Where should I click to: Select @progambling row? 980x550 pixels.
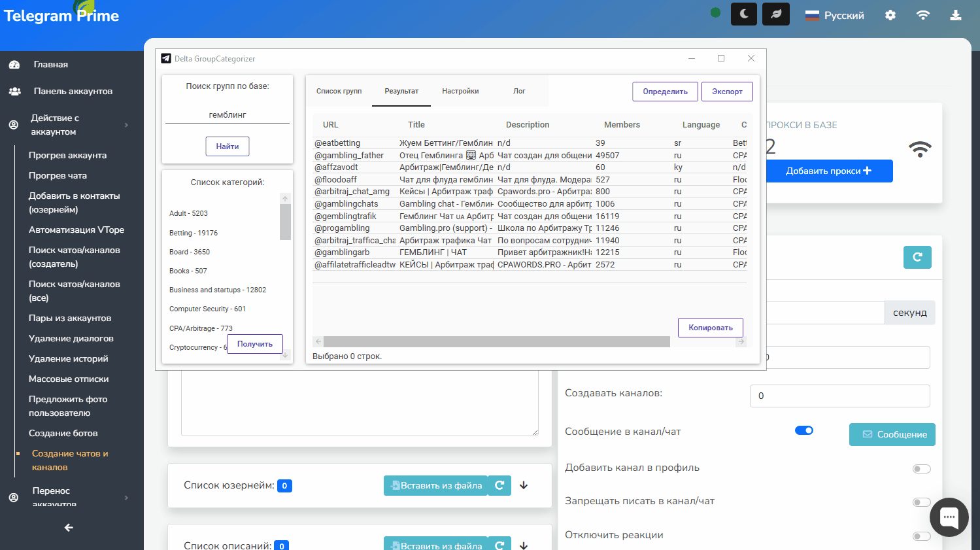(530, 228)
